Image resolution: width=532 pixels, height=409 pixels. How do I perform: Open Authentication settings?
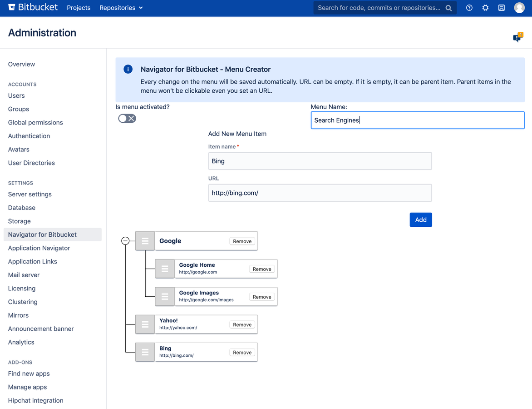(x=29, y=136)
